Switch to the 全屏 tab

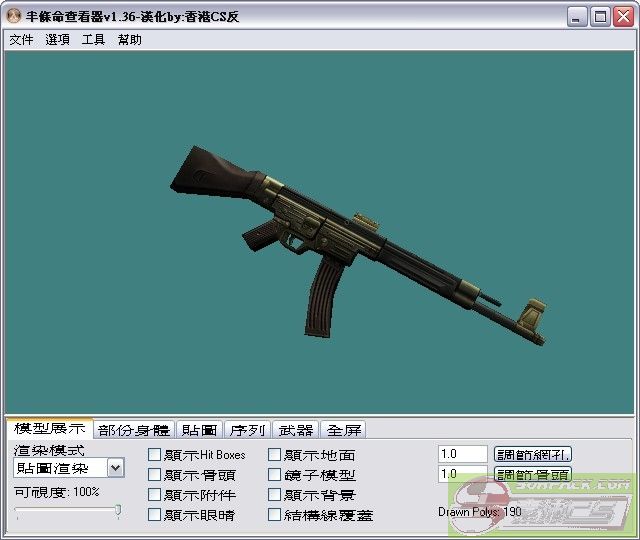[343, 430]
